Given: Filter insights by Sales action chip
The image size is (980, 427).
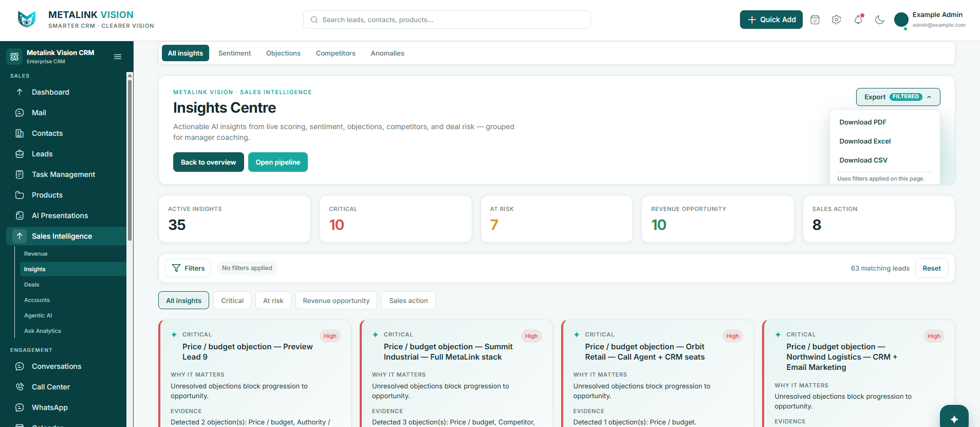Looking at the screenshot, I should click(409, 300).
